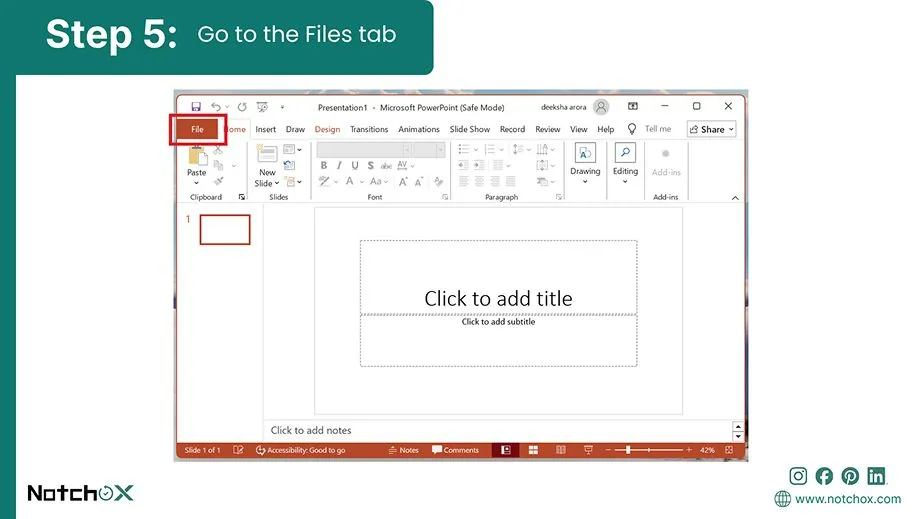Toggle Italic formatting
The width and height of the screenshot is (922, 519).
click(339, 166)
